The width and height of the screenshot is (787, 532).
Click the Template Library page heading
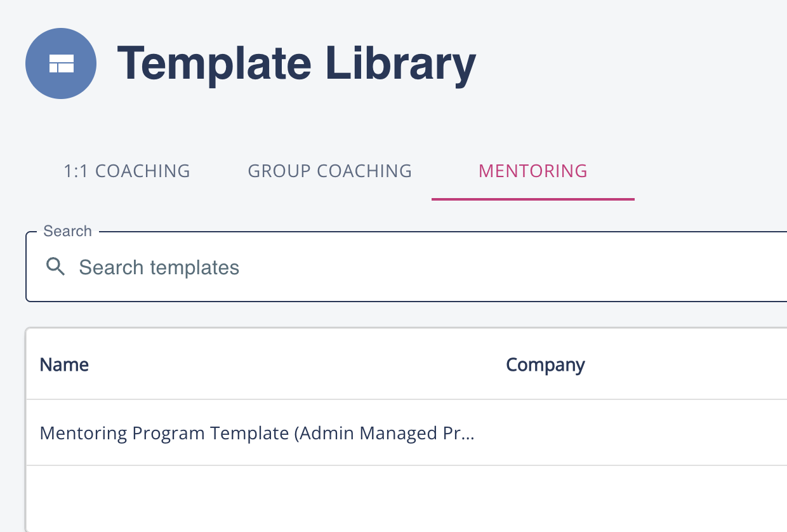pyautogui.click(x=296, y=63)
